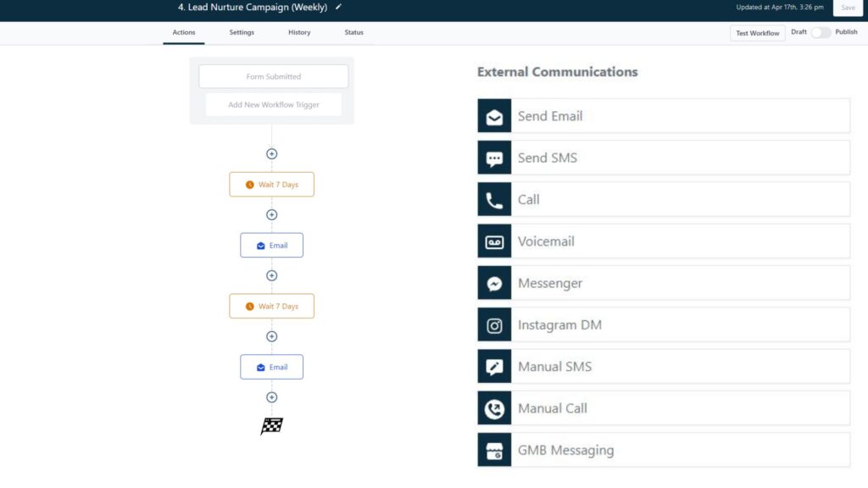Viewport: 868px width, 488px height.
Task: Switch to the Status tab
Action: (353, 33)
